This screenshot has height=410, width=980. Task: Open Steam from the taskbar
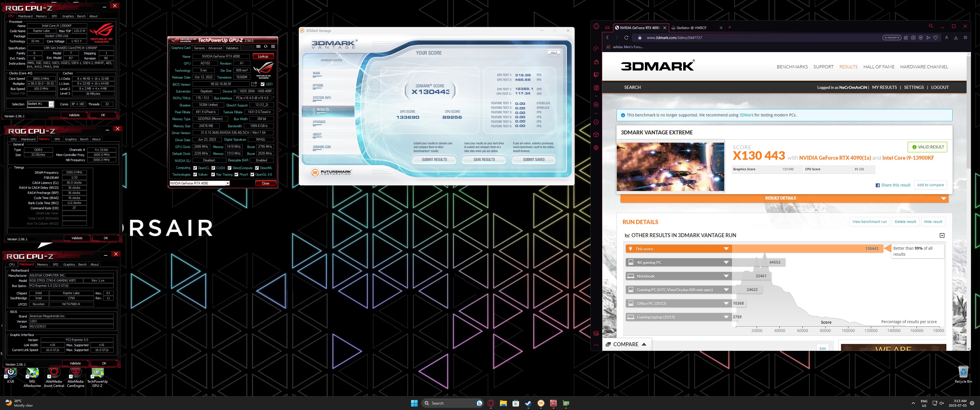click(528, 403)
